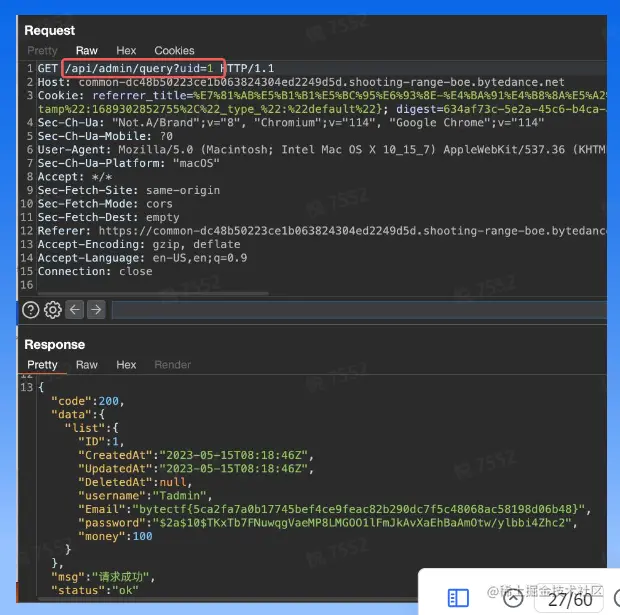Click the up-arrow previous page icon
Screen dimensions: 620x615
(513, 598)
